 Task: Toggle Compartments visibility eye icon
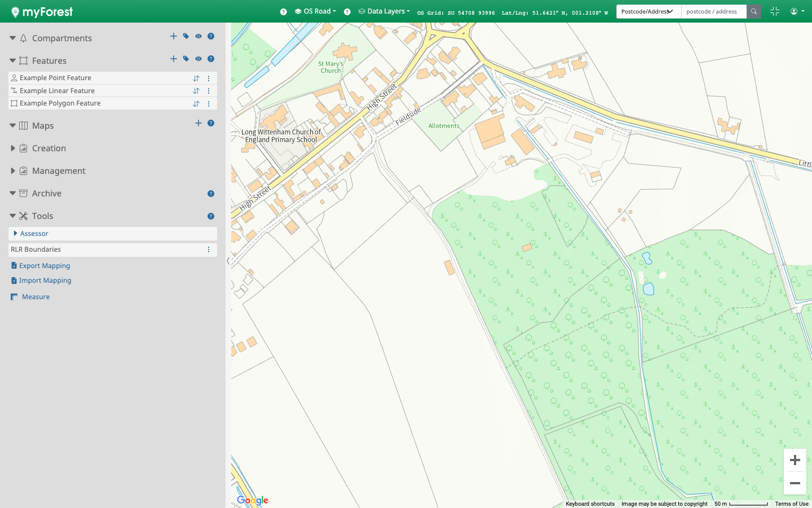(x=198, y=36)
